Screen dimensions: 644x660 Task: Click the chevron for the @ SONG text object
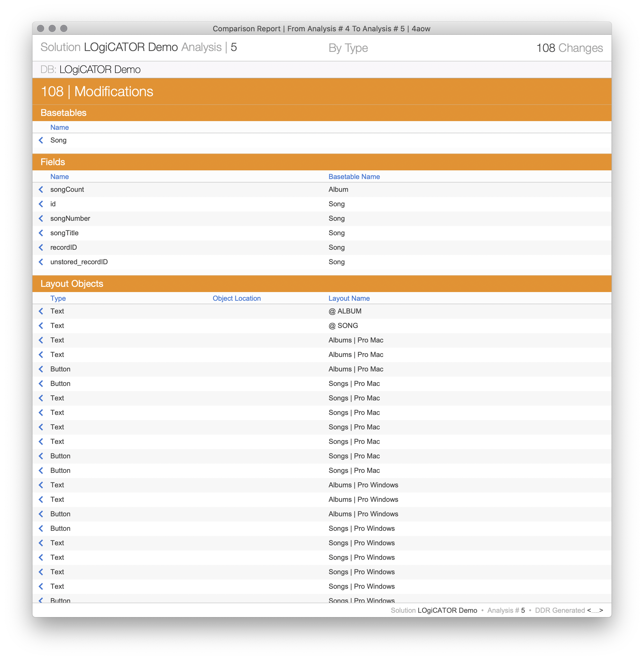click(41, 325)
